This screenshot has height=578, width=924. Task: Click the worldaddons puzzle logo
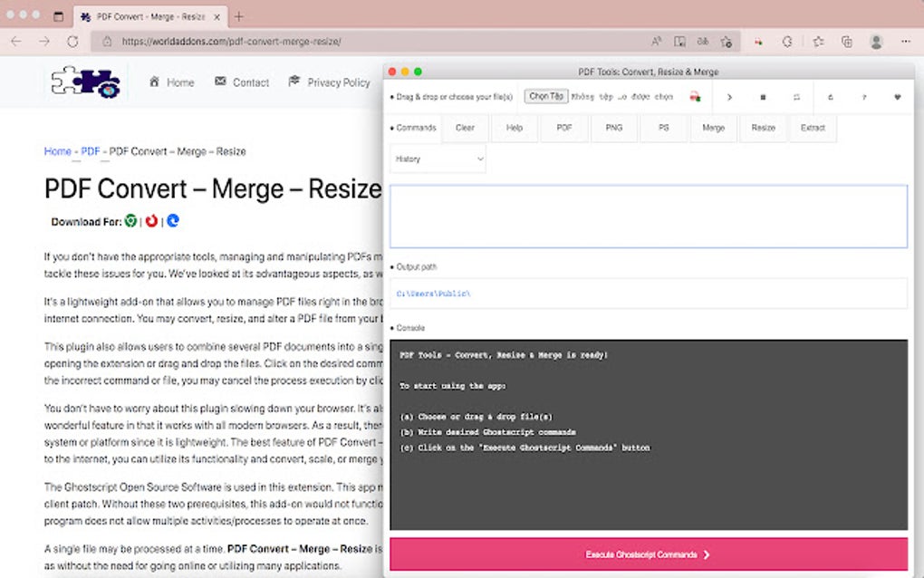[x=85, y=82]
